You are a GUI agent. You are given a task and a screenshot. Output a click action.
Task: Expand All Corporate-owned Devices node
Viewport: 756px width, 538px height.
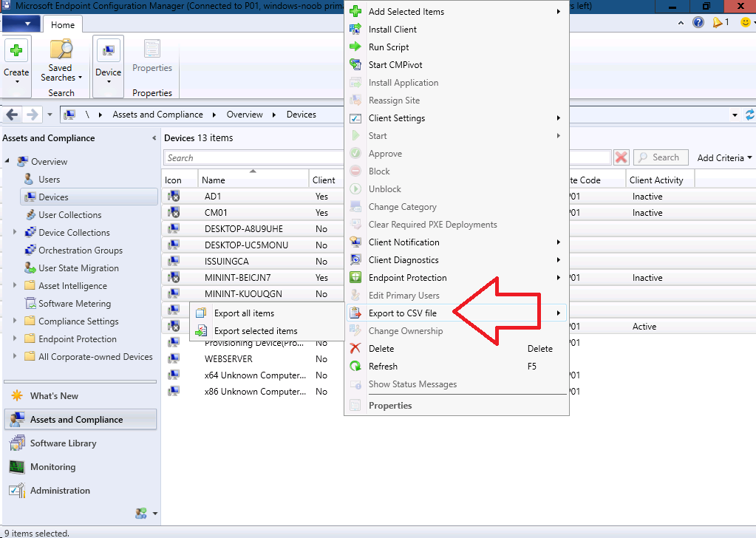(x=15, y=356)
